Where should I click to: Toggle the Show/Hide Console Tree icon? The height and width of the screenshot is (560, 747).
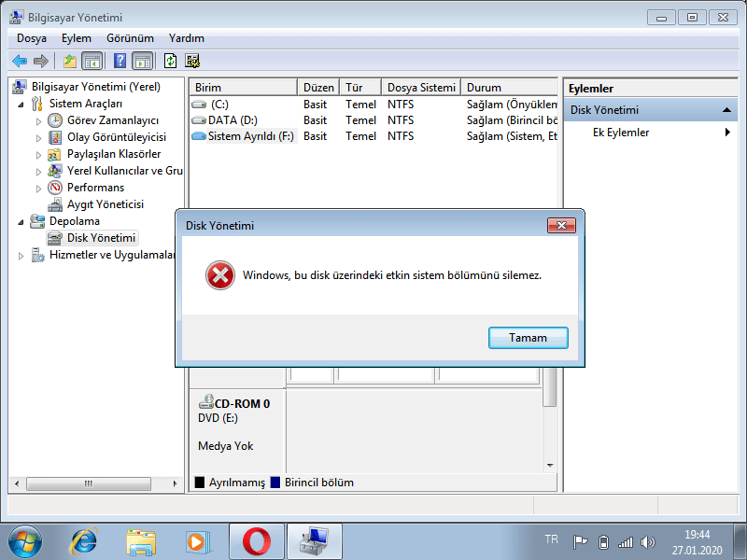(x=92, y=61)
